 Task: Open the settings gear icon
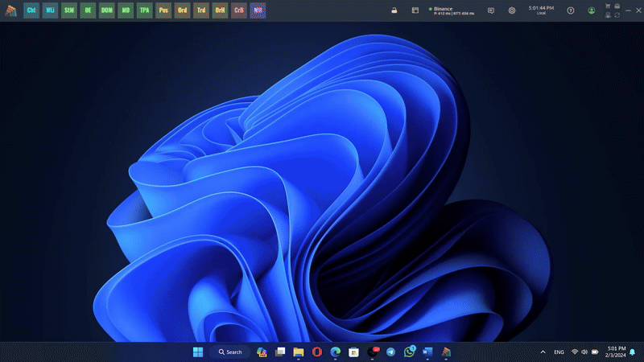point(512,10)
